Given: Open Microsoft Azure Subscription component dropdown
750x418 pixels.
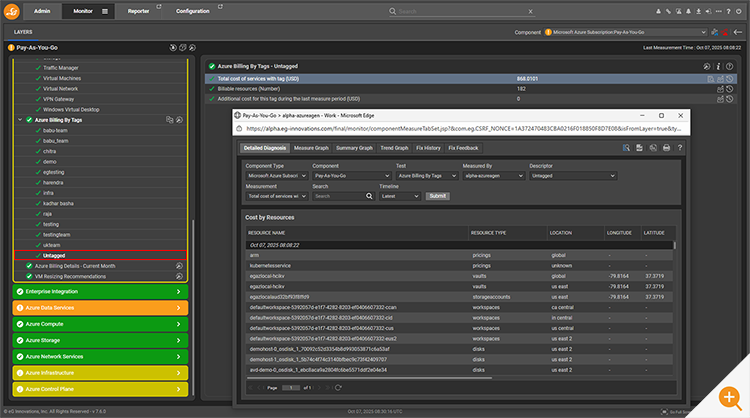Looking at the screenshot, I should coord(626,32).
